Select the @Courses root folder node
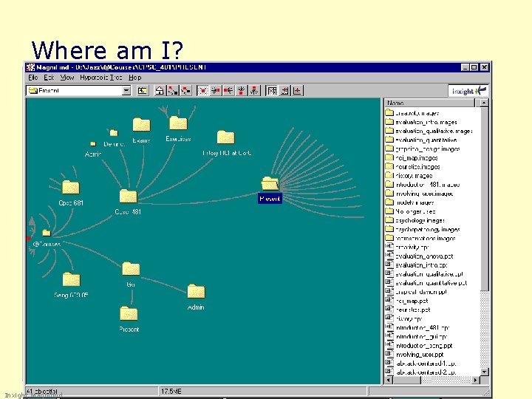Viewport: 532px width, 399px height. tap(47, 238)
